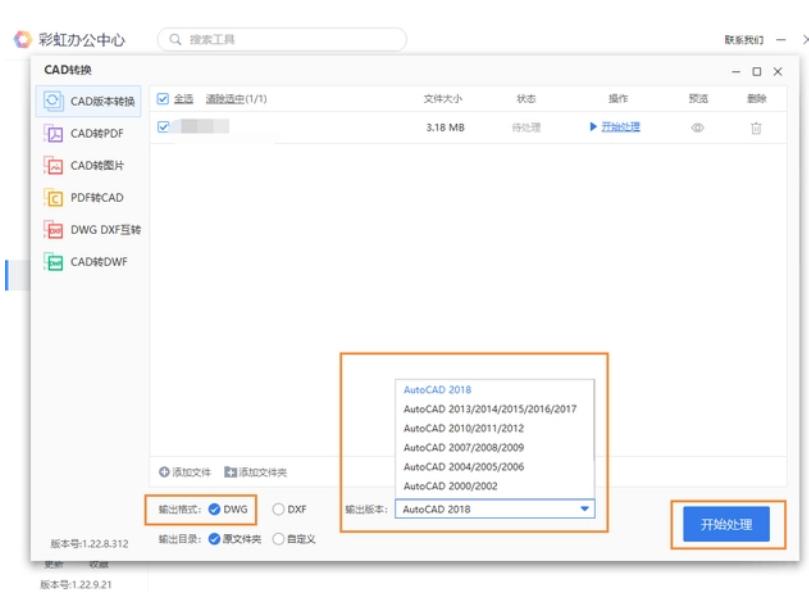Click the CAD转DWF sidebar icon
This screenshot has width=809, height=598.
click(53, 262)
